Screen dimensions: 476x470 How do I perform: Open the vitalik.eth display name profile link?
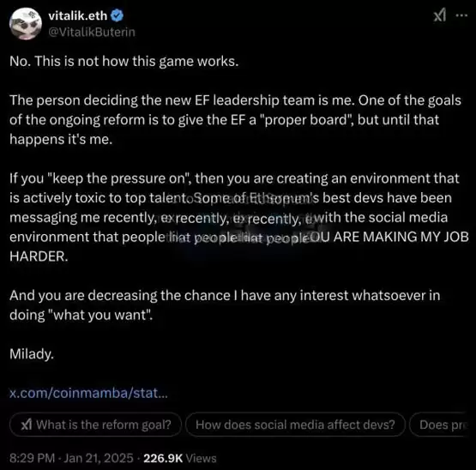(78, 15)
